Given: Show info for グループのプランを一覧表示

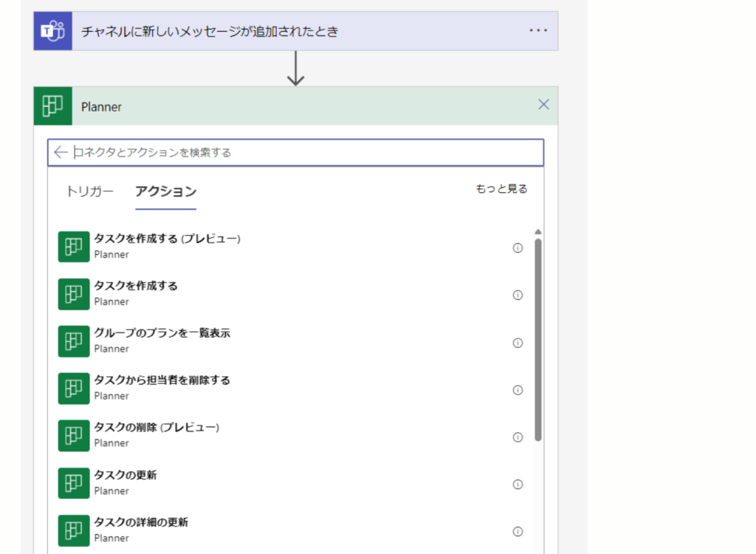Looking at the screenshot, I should tap(518, 343).
